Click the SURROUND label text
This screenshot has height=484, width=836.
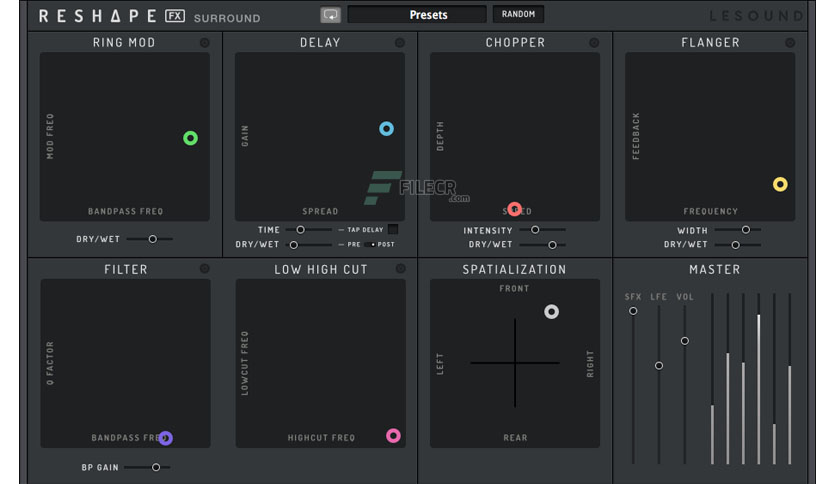[x=227, y=18]
